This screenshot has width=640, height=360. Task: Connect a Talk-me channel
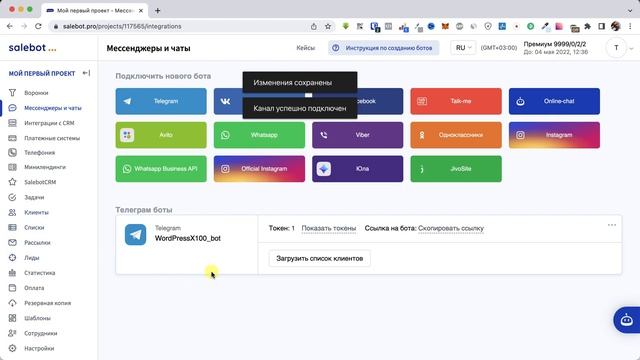456,101
